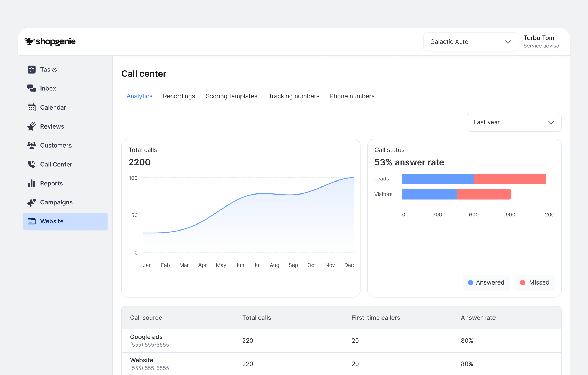This screenshot has height=375, width=588.
Task: Open the Turbo Tom user profile
Action: point(542,42)
